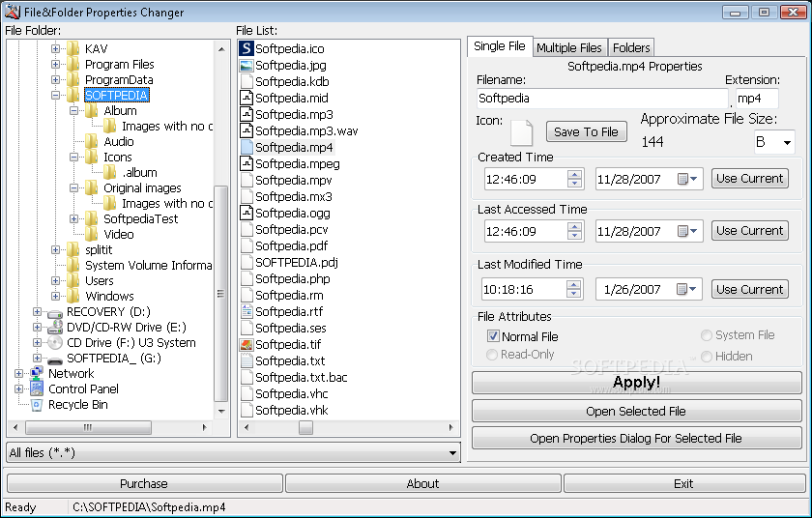Click the Softpedia.txt notepad icon

[x=246, y=360]
